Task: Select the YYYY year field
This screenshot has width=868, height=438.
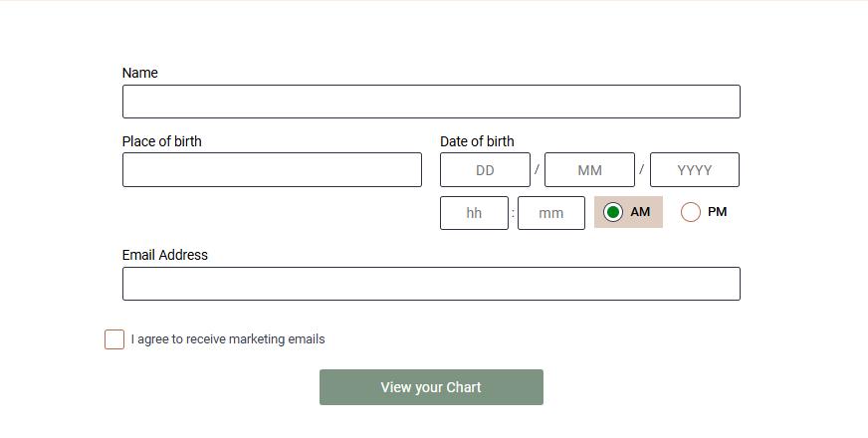Action: (695, 170)
